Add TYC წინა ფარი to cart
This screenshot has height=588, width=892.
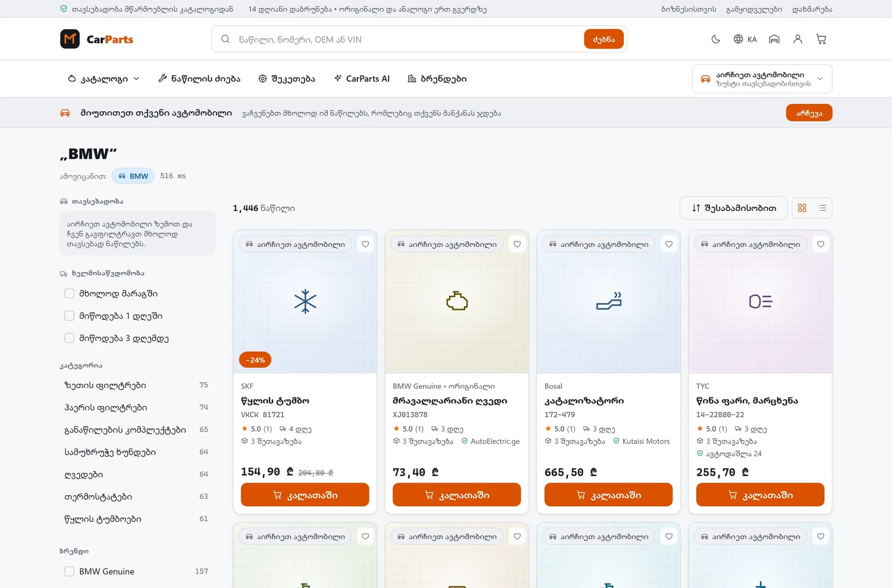click(x=760, y=495)
